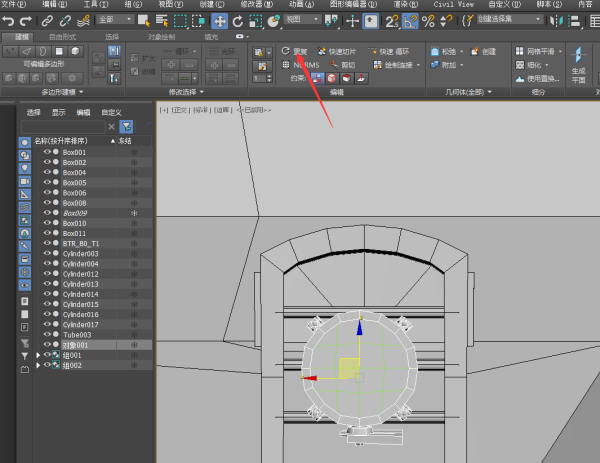Toggle the Angle Snap icon
600x463 pixels.
(410, 21)
